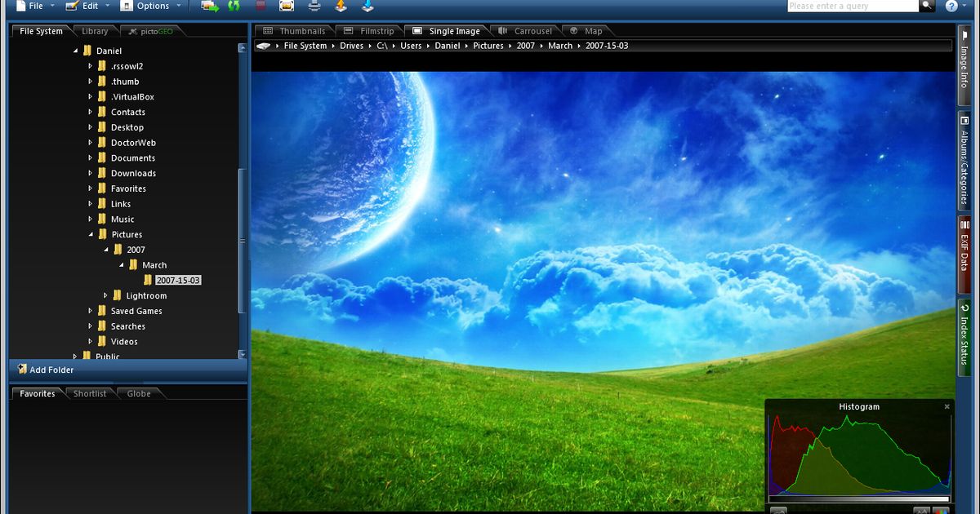Viewport: 980px width, 514px height.
Task: Open the Options menu
Action: click(145, 6)
